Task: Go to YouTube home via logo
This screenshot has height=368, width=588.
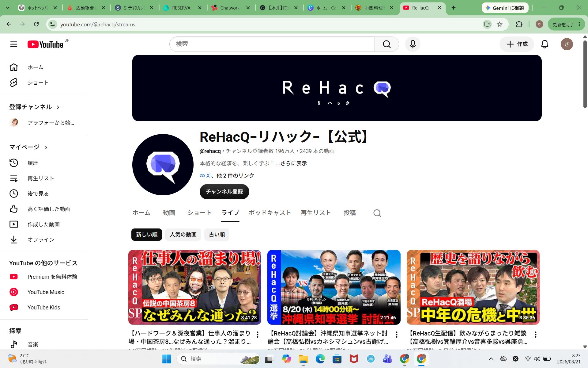Action: coord(45,44)
